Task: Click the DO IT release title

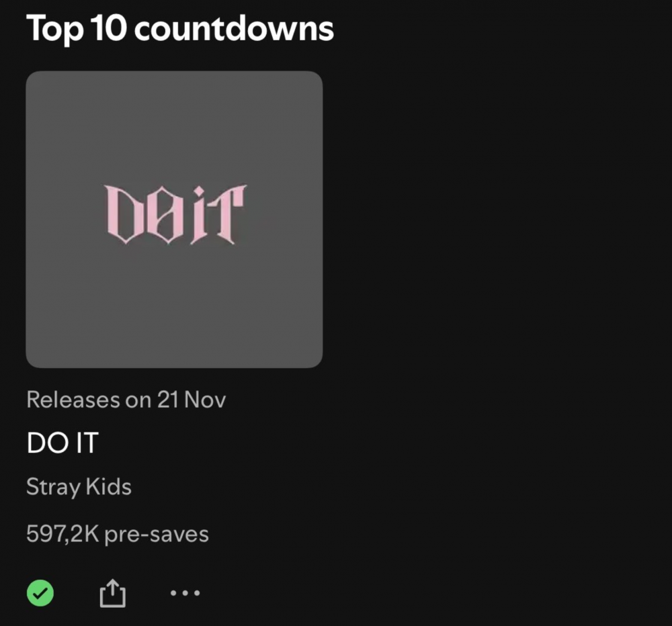Action: (x=62, y=443)
